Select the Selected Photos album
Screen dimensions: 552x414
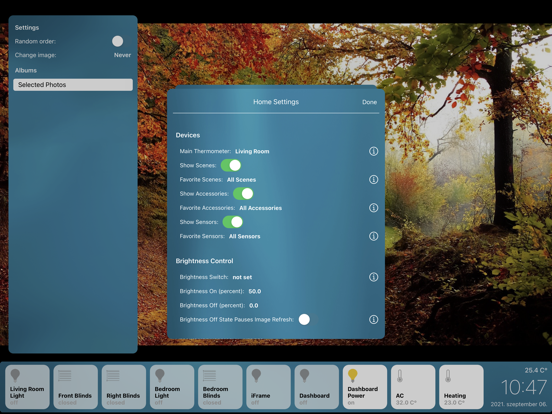[x=73, y=84]
